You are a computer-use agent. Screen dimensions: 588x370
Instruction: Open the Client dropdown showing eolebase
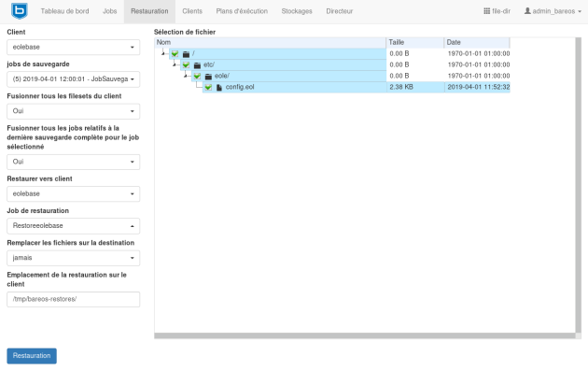point(74,48)
